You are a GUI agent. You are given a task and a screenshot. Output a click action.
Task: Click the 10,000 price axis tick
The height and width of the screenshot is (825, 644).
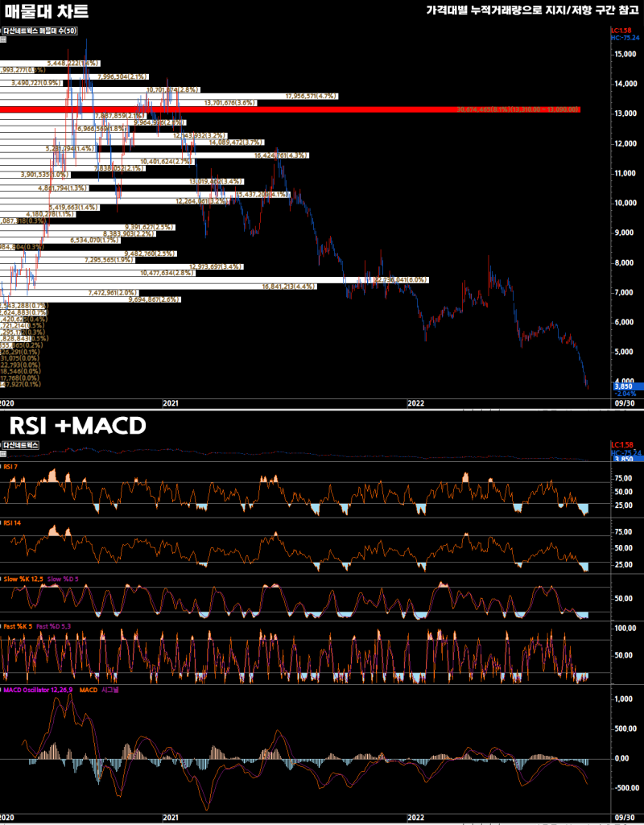(625, 203)
